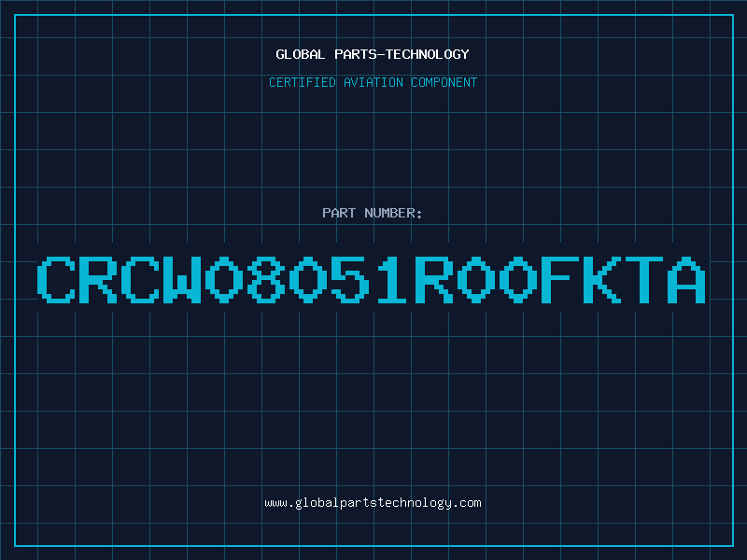Select the letter K in the part number
This screenshot has height=560, width=747.
pos(601,279)
